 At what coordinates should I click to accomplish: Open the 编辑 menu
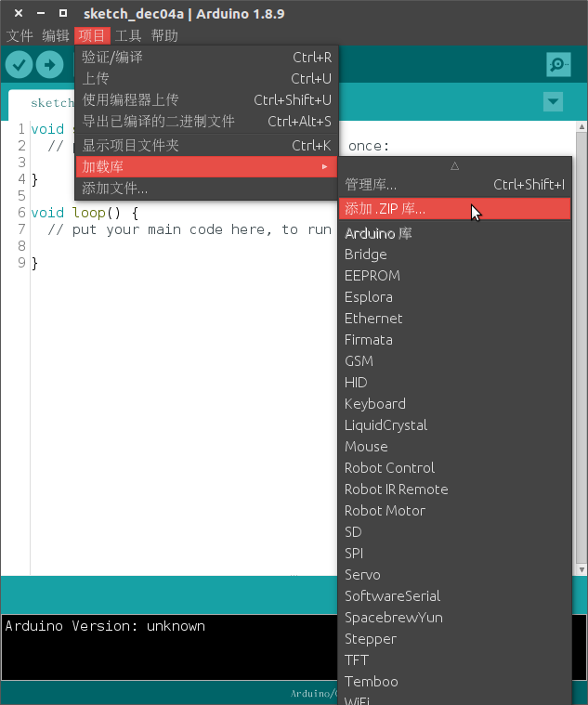tap(56, 35)
